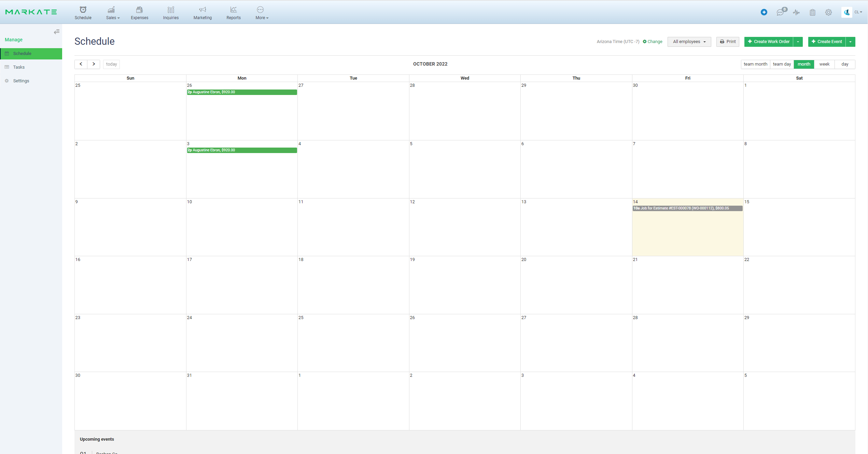Open Reports chart icon
The width and height of the screenshot is (868, 454).
[x=234, y=10]
